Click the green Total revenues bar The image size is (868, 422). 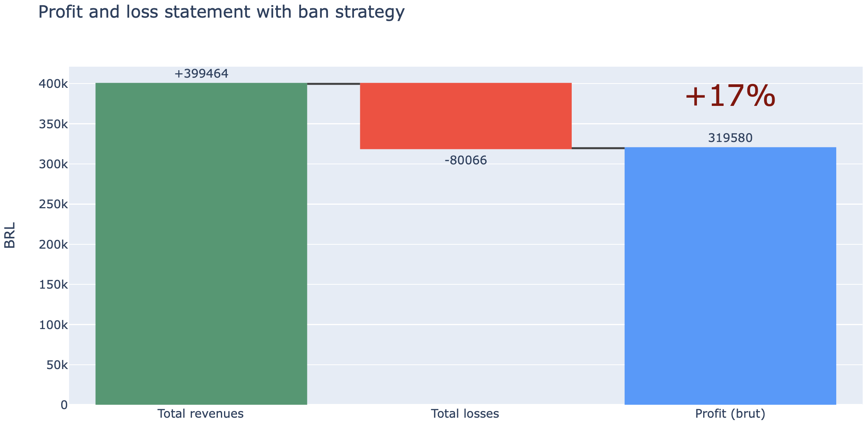click(x=201, y=244)
